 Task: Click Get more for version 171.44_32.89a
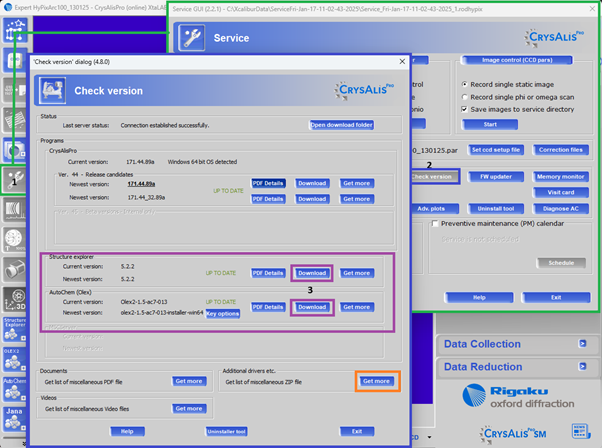point(357,199)
